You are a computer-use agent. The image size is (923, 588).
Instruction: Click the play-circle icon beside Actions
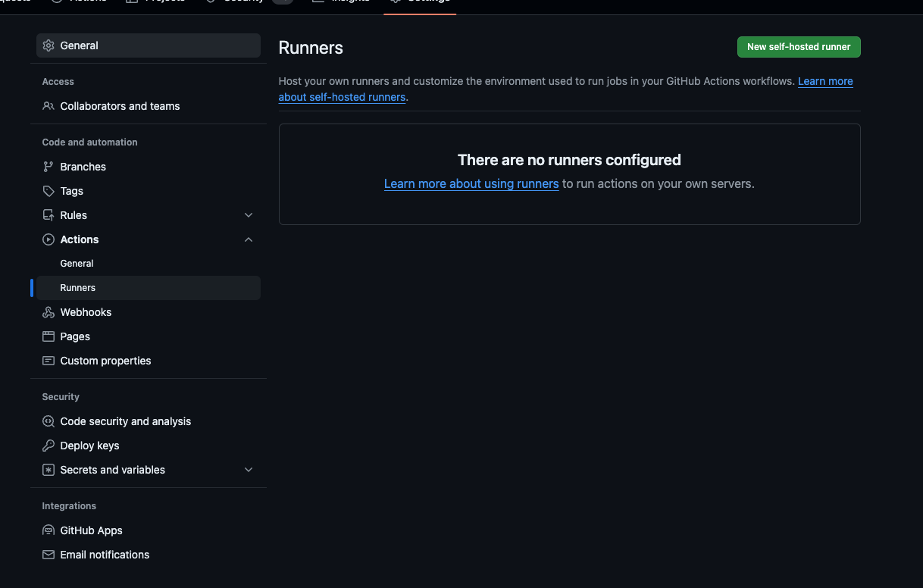tap(48, 239)
